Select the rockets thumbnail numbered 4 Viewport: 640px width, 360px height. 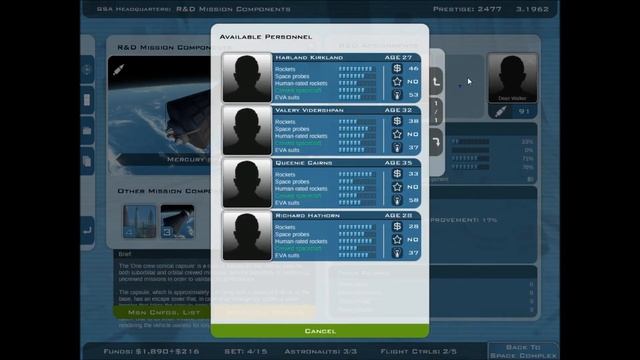coord(140,222)
